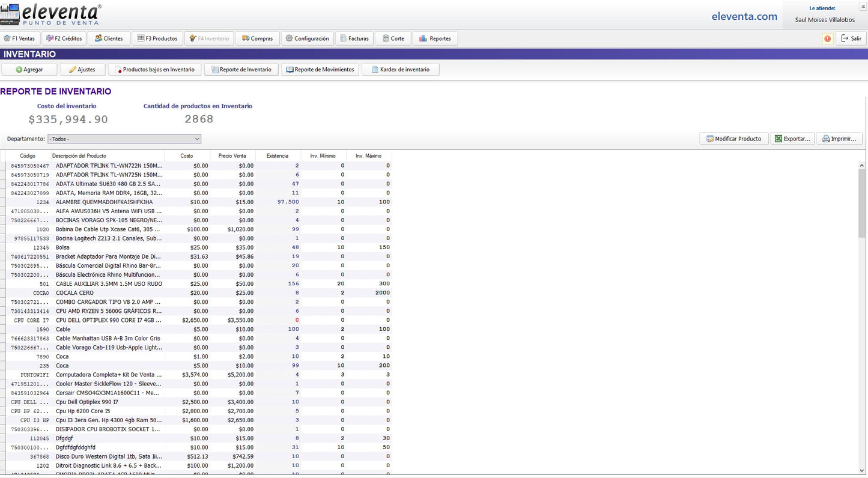Select the Cpu Hp 6200 Core I5 row
Screen dimensions: 868x478
[x=196, y=411]
